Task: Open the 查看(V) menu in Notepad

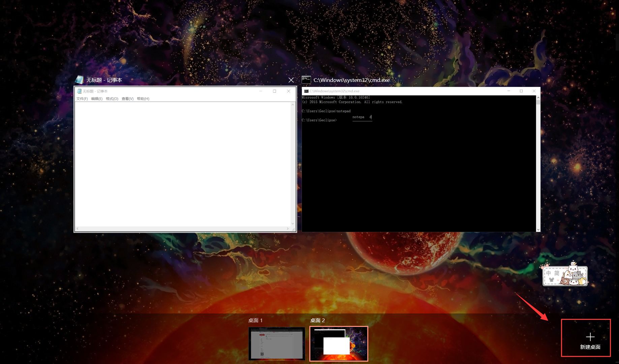Action: 127,99
